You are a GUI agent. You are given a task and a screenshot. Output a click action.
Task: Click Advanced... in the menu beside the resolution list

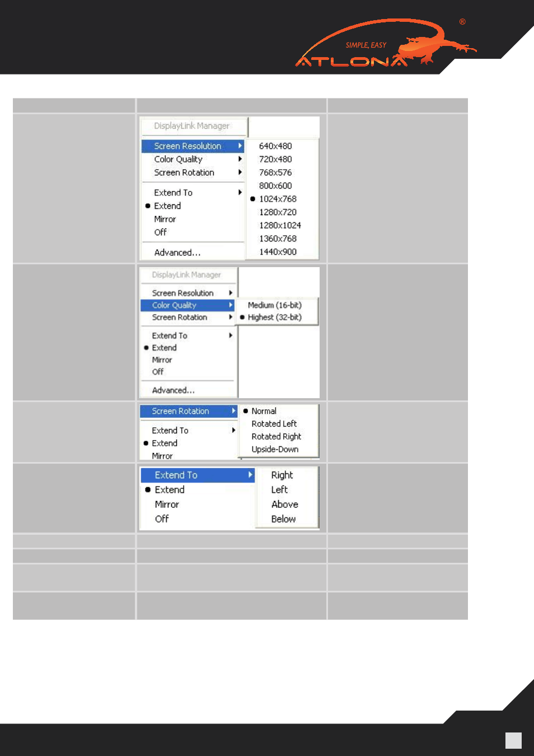(x=177, y=253)
